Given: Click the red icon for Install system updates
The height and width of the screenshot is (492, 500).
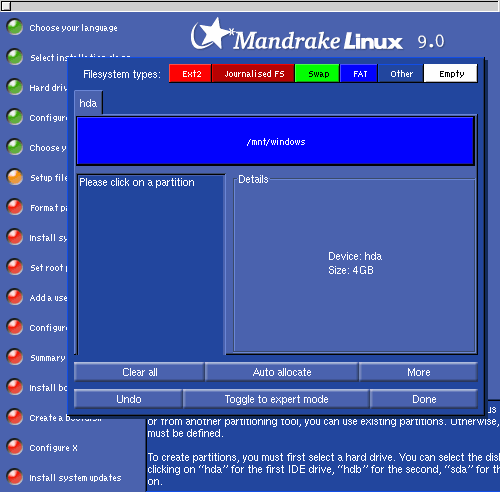Looking at the screenshot, I should [15, 477].
